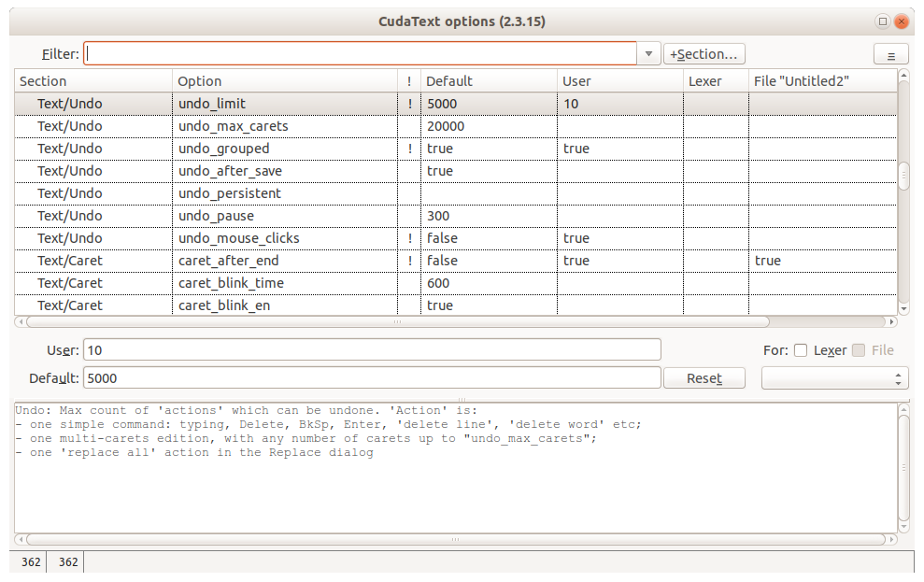This screenshot has width=924, height=582.
Task: Click the first 362 status bar cell
Action: (31, 562)
